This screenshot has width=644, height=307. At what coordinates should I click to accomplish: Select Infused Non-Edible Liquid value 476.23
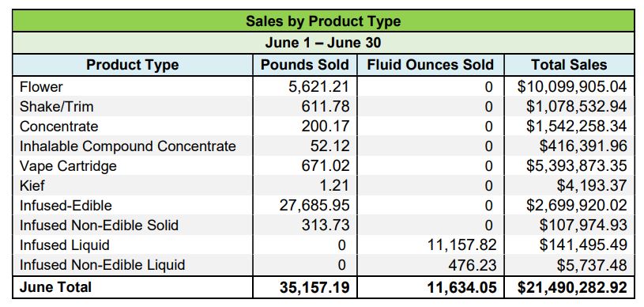tap(472, 264)
